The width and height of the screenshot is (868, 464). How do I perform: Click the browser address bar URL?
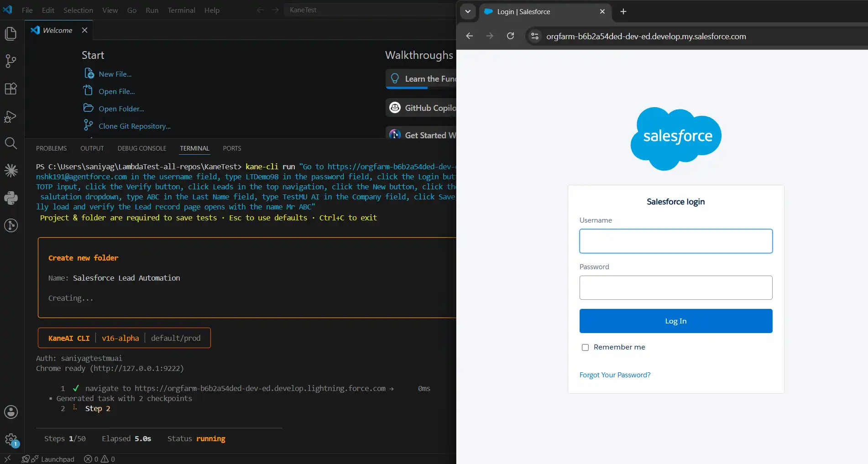coord(646,36)
